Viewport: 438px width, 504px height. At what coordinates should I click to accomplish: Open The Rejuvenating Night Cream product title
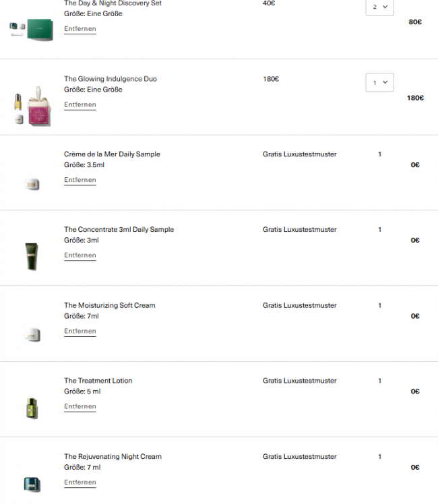coord(113,457)
